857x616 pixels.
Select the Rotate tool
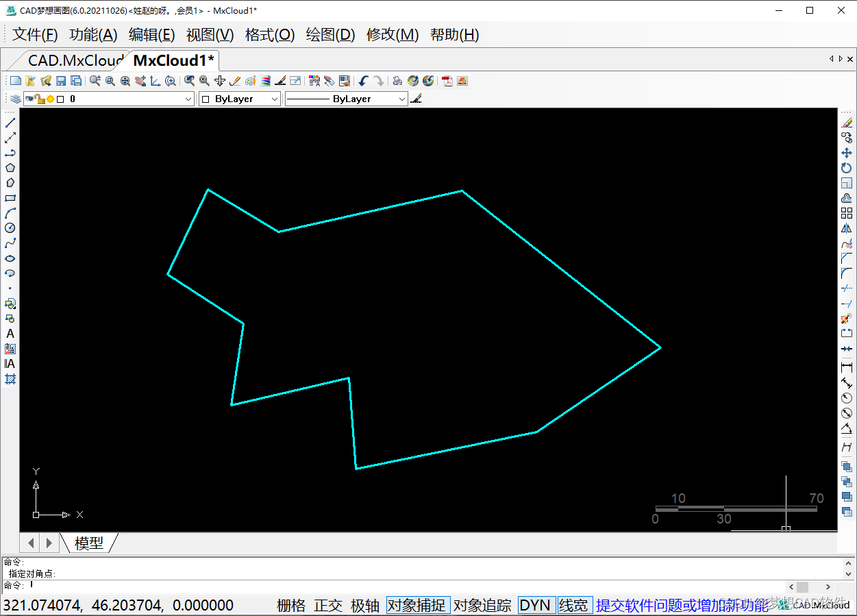tap(847, 168)
